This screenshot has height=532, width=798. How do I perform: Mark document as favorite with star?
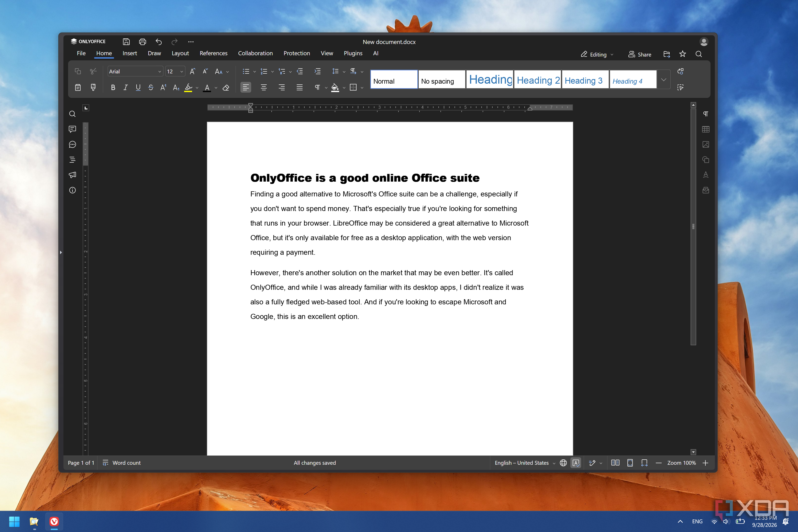click(x=683, y=54)
